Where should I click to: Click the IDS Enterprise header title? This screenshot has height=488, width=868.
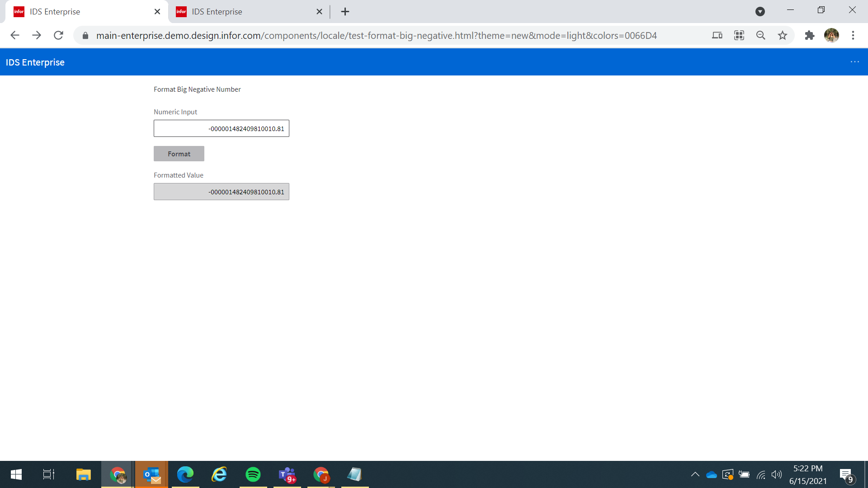tap(35, 62)
